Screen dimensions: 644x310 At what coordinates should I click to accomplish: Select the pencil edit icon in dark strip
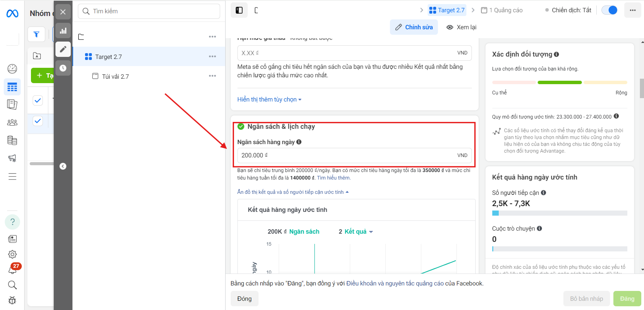(x=63, y=49)
